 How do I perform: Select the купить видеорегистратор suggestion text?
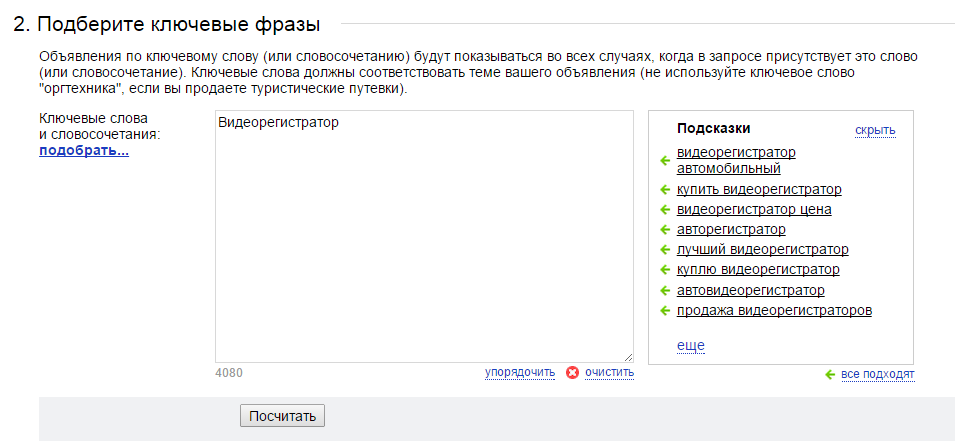(759, 189)
